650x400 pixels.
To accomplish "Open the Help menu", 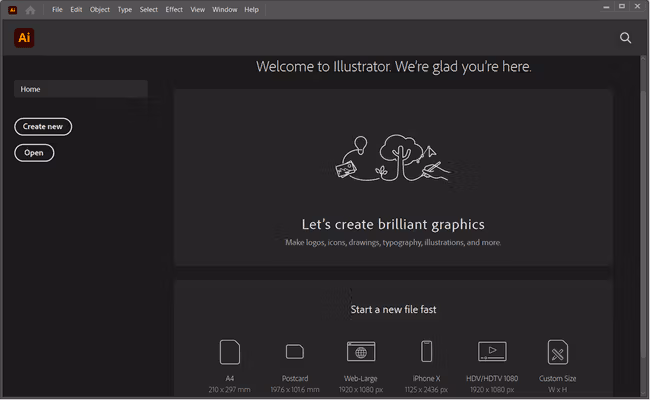I will pos(251,10).
